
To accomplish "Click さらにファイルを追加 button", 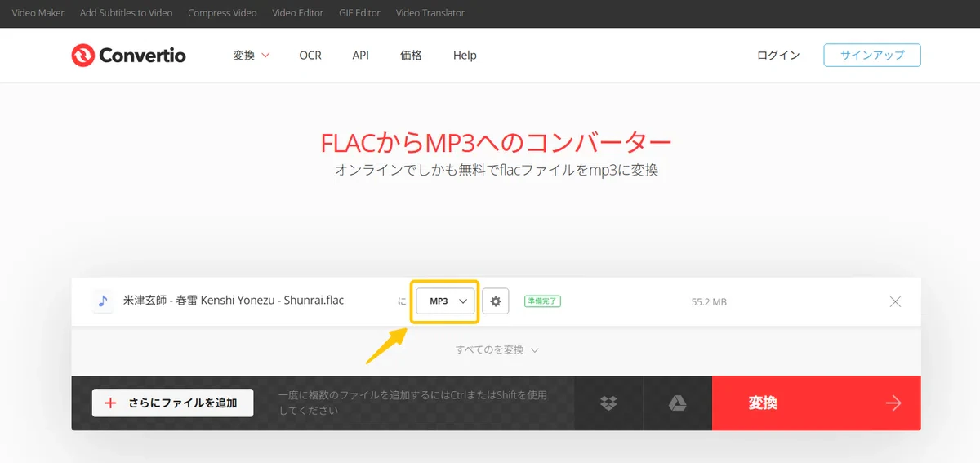I will tap(172, 403).
